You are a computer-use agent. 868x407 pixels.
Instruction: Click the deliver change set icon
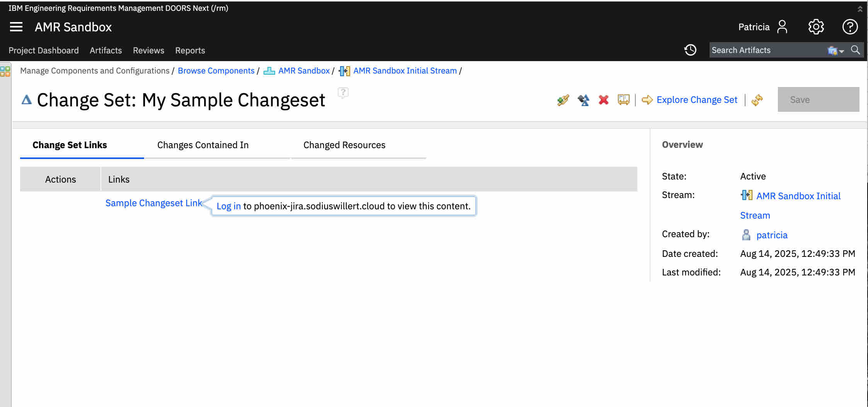[x=583, y=100]
